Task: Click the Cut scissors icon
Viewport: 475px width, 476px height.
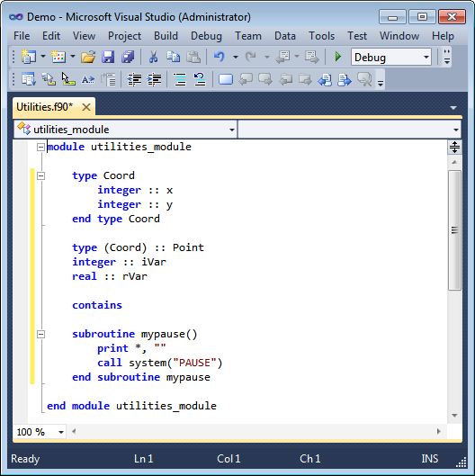Action: coord(153,57)
